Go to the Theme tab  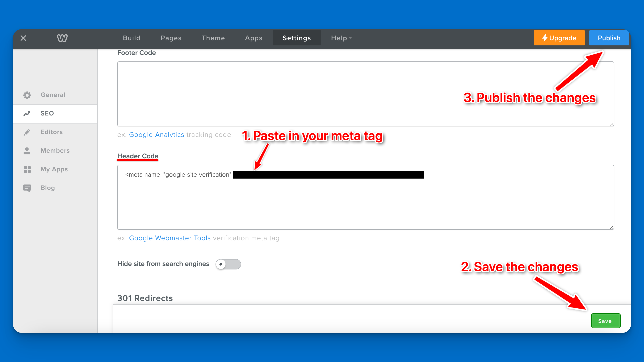(x=213, y=38)
